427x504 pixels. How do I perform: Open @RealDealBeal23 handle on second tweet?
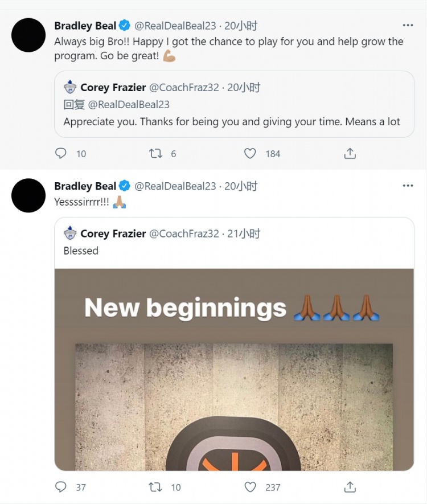[x=175, y=186]
